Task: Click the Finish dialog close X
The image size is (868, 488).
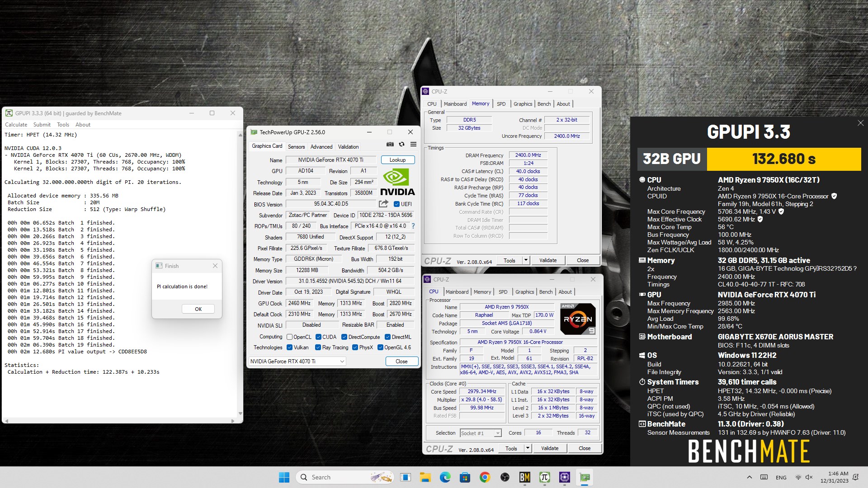Action: [x=215, y=266]
